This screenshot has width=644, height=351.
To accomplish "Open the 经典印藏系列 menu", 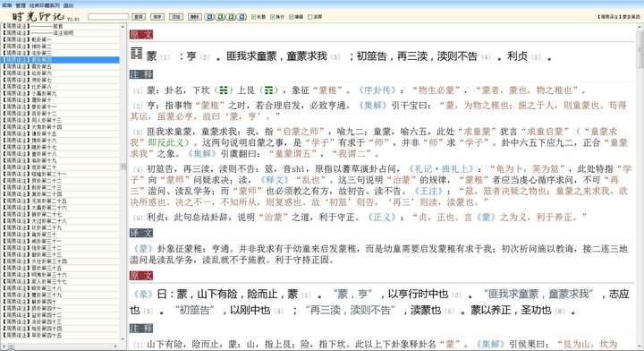I will [45, 5].
